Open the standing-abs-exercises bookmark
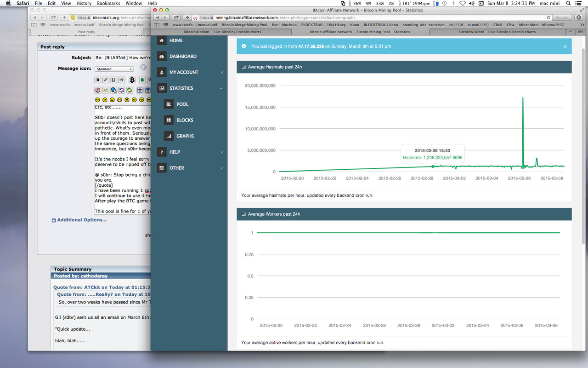 pos(424,25)
